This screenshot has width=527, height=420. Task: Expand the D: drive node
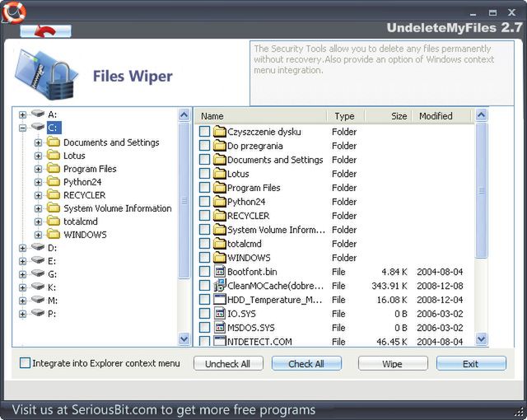click(x=22, y=248)
